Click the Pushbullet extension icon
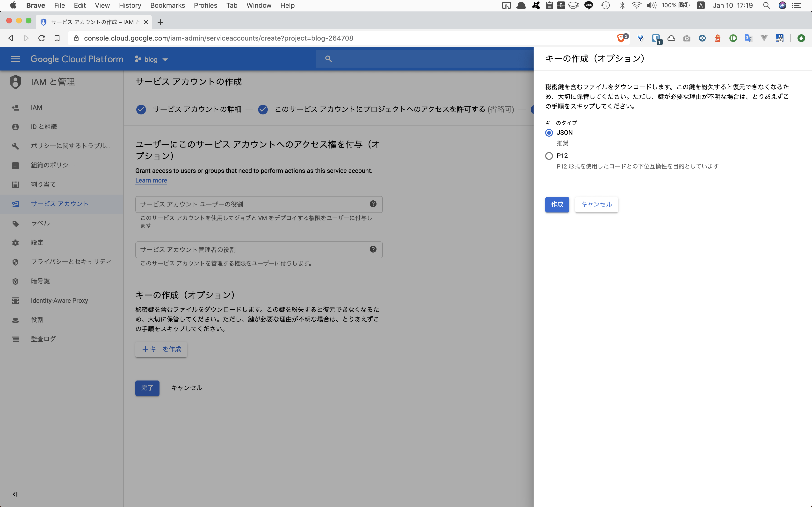 [733, 38]
